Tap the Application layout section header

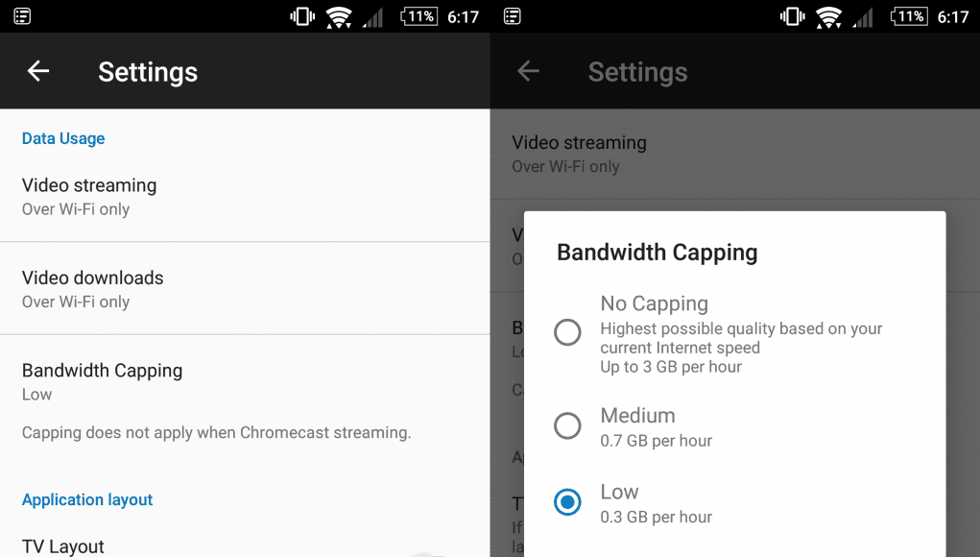(87, 499)
